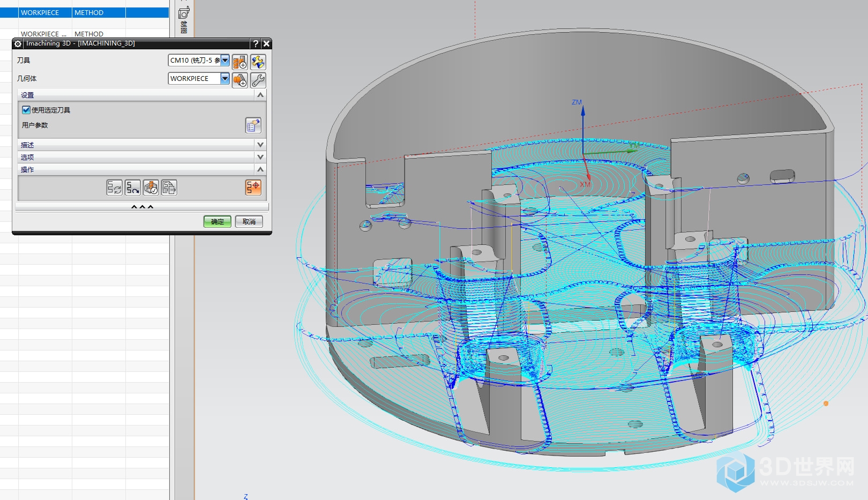868x500 pixels.
Task: Select the highlighted WORKPIECE cell
Action: point(45,12)
